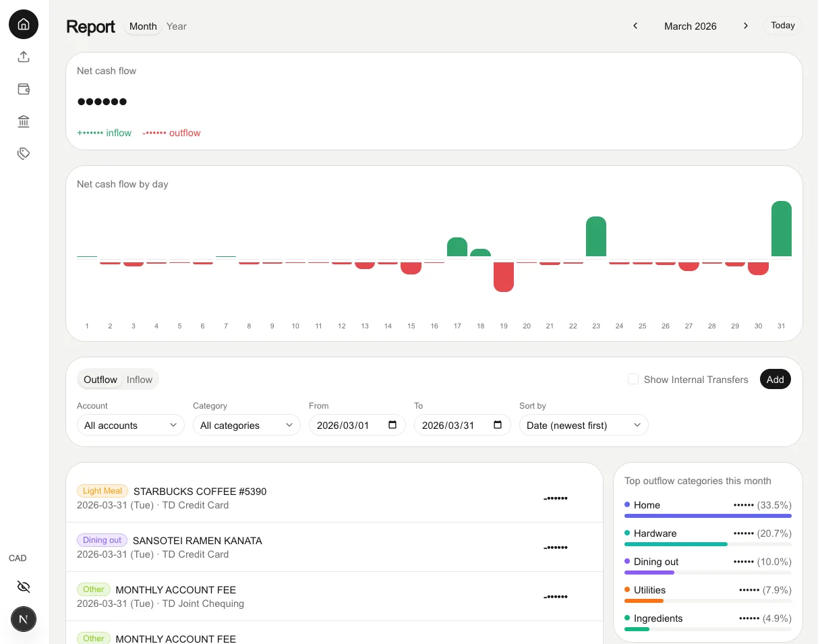
Task: Click the green bar for day 23
Action: click(x=596, y=236)
